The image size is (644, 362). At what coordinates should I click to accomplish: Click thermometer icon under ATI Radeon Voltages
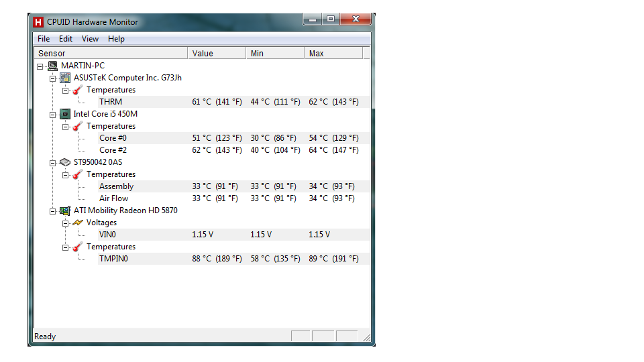click(x=78, y=247)
